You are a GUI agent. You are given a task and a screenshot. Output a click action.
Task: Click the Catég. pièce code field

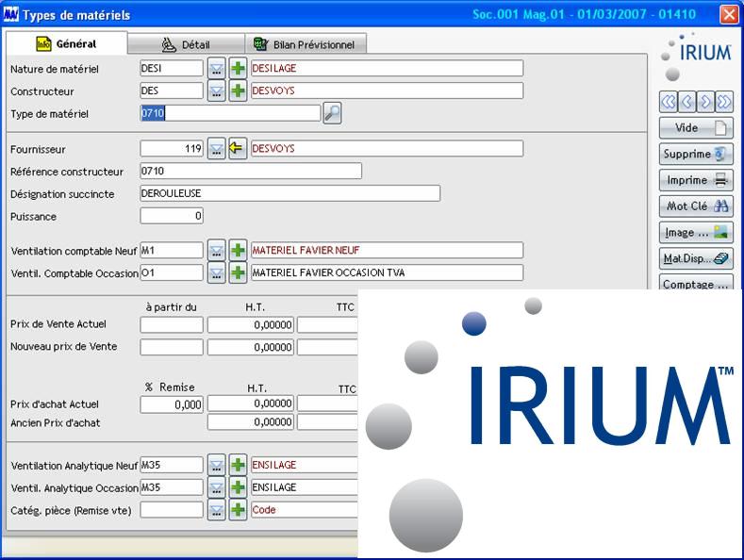(x=172, y=510)
